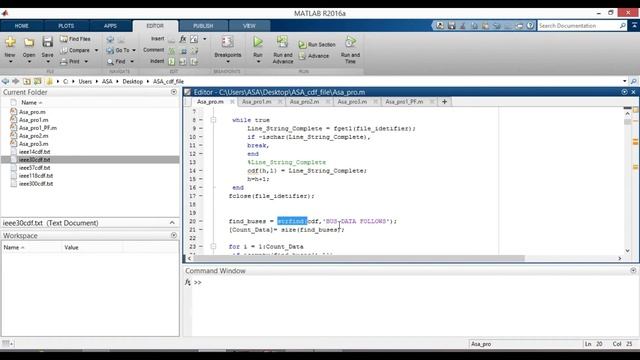Collapse the toolstrip with arrow icon
The image size is (640, 360).
pos(634,25)
